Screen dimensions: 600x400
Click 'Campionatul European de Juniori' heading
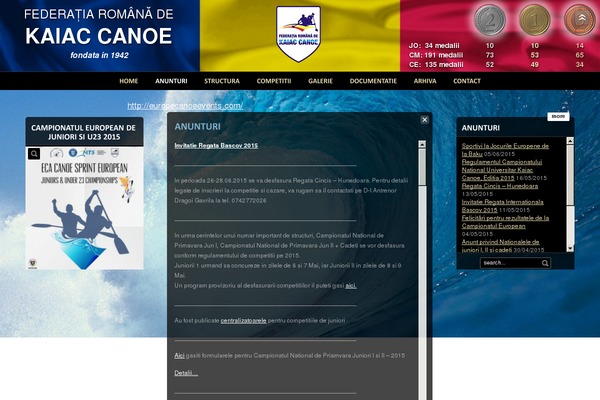(x=83, y=132)
